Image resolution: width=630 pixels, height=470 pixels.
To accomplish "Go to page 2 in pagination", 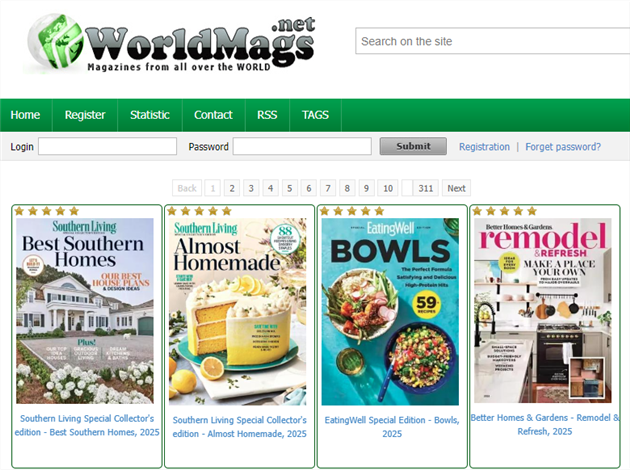I will point(232,188).
